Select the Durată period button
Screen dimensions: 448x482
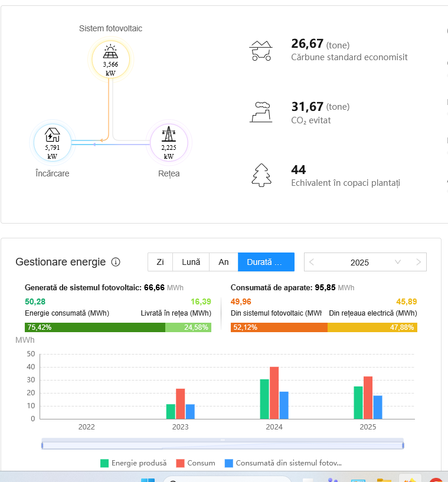[266, 262]
